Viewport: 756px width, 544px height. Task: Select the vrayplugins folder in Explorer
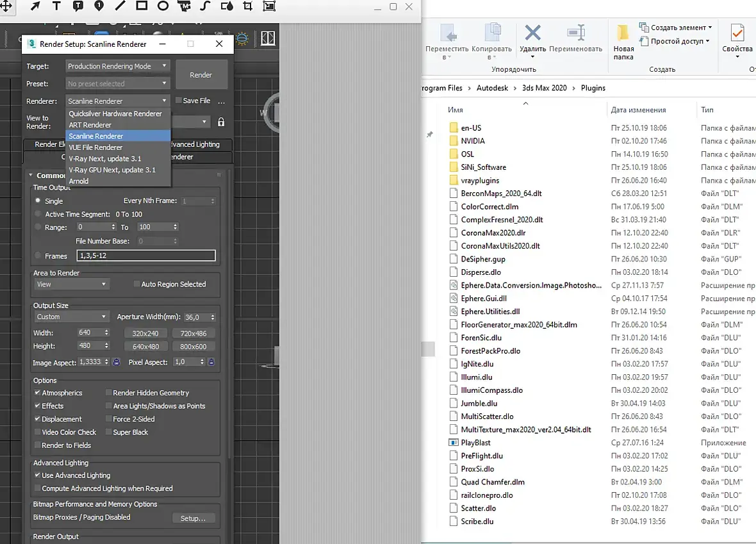(480, 180)
